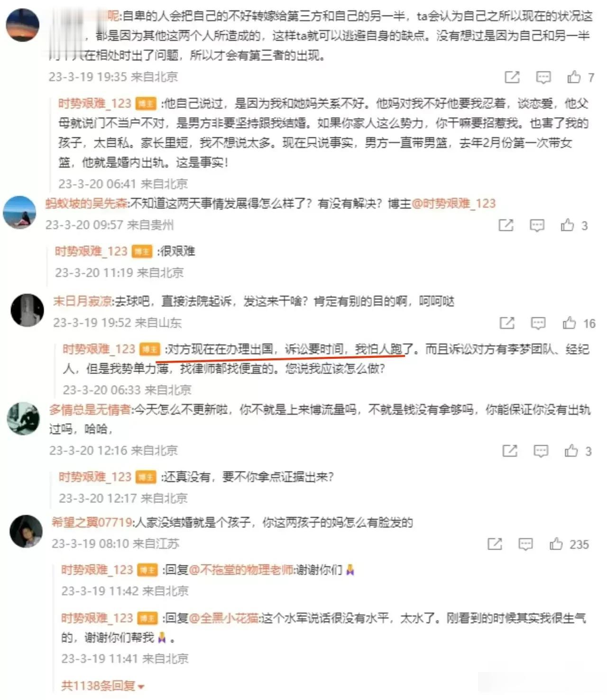Visit 希望之翼07719 user profile name
Viewport: 607px width, 700px height.
92,522
